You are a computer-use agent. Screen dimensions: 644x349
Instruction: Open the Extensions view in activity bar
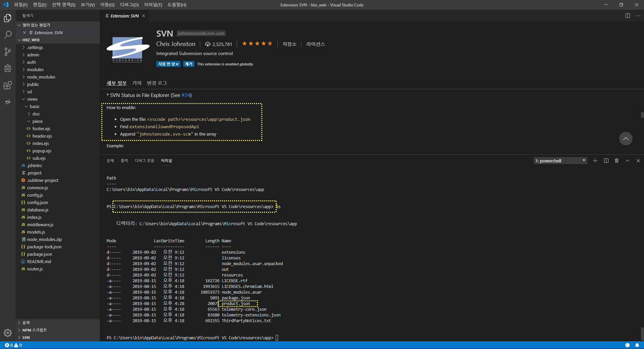tap(8, 85)
